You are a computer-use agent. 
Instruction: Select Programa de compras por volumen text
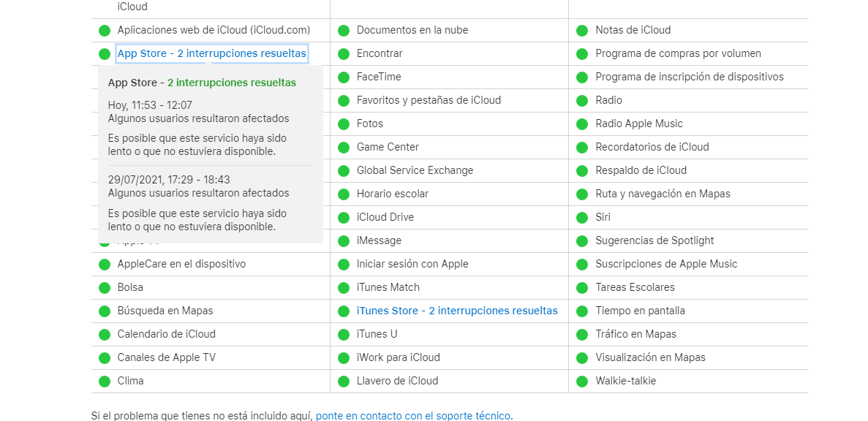[x=678, y=53]
